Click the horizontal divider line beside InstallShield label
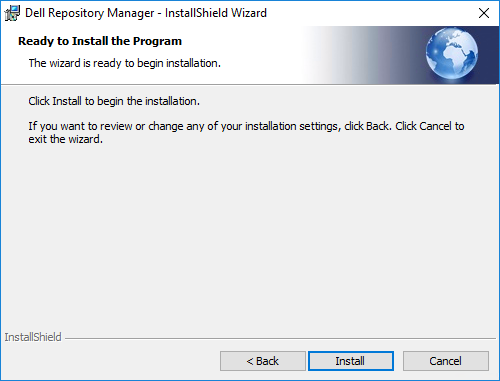This screenshot has width=500, height=381. coord(280,339)
